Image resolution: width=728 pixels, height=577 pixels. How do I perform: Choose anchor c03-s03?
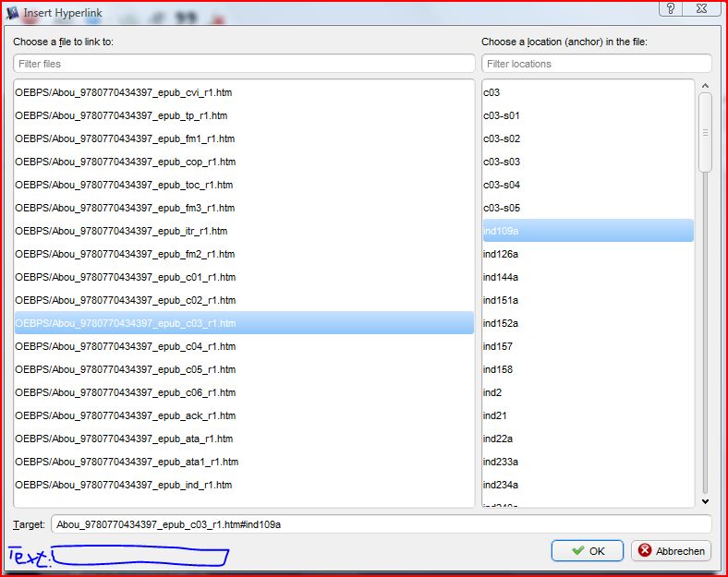[588, 162]
